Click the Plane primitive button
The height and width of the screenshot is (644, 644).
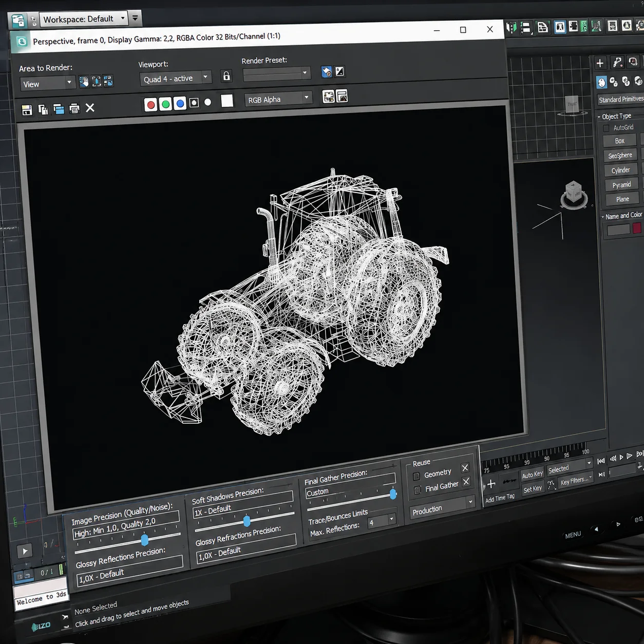(622, 199)
